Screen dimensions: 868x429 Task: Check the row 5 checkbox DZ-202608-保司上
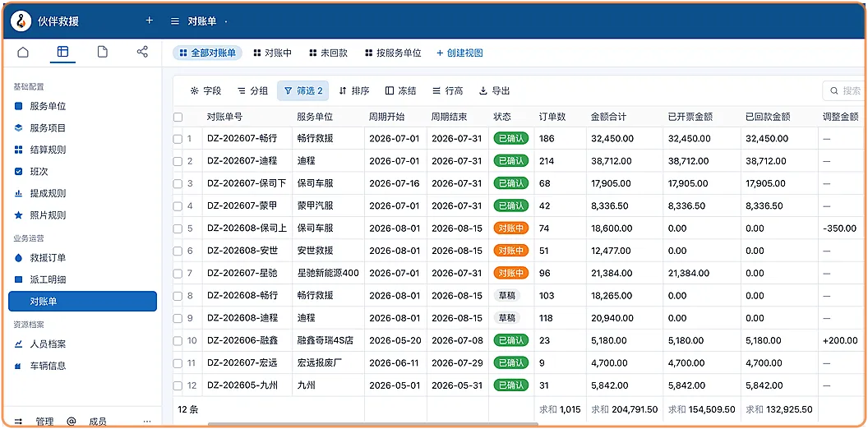(178, 228)
